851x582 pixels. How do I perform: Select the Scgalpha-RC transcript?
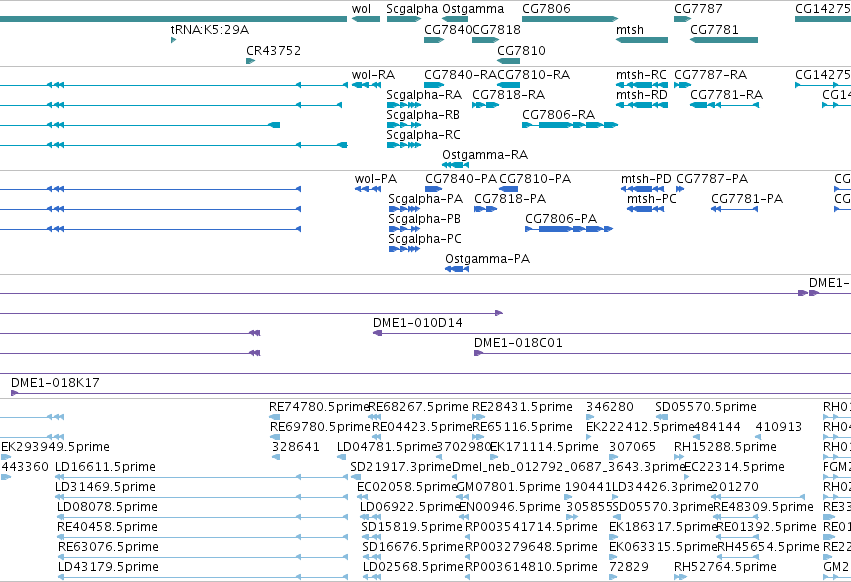pyautogui.click(x=404, y=146)
